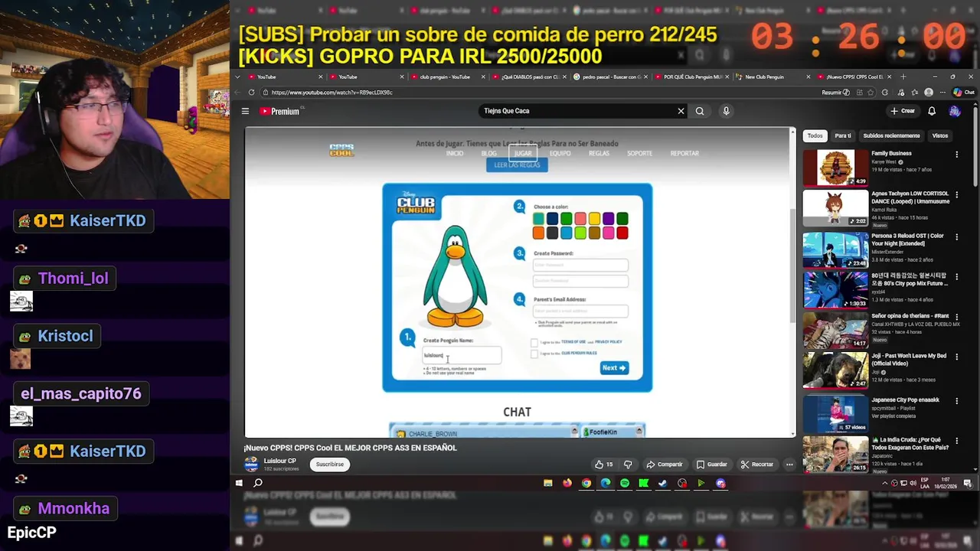The width and height of the screenshot is (980, 551).
Task: Open the Edge Copilot Chat button
Action: point(963,93)
